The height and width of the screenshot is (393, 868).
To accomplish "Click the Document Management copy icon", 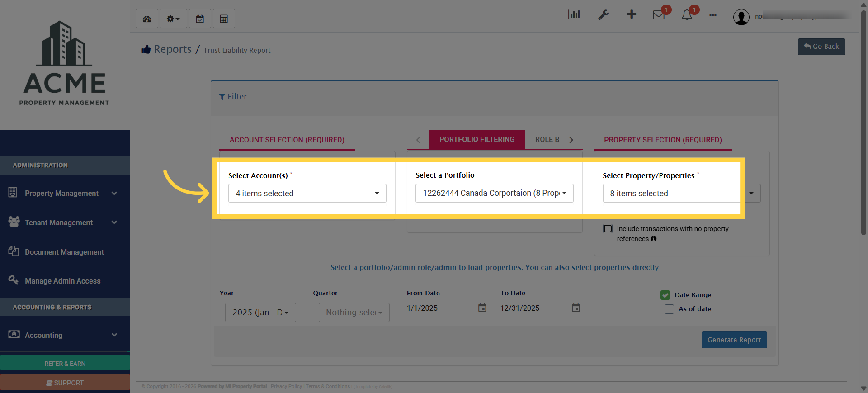I will pyautogui.click(x=14, y=251).
